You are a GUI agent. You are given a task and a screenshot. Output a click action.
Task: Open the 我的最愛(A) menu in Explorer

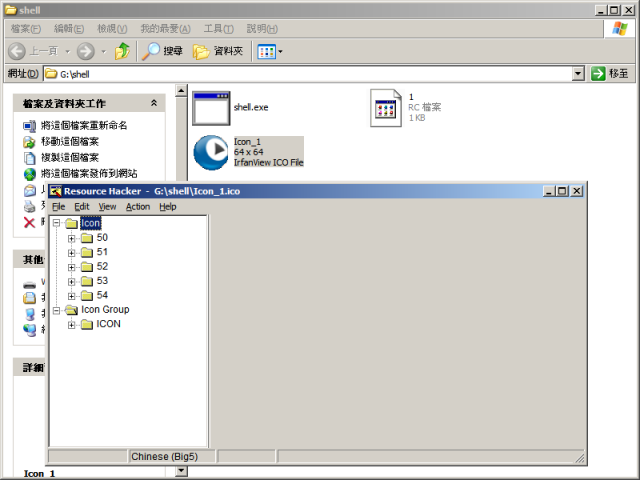coord(165,29)
